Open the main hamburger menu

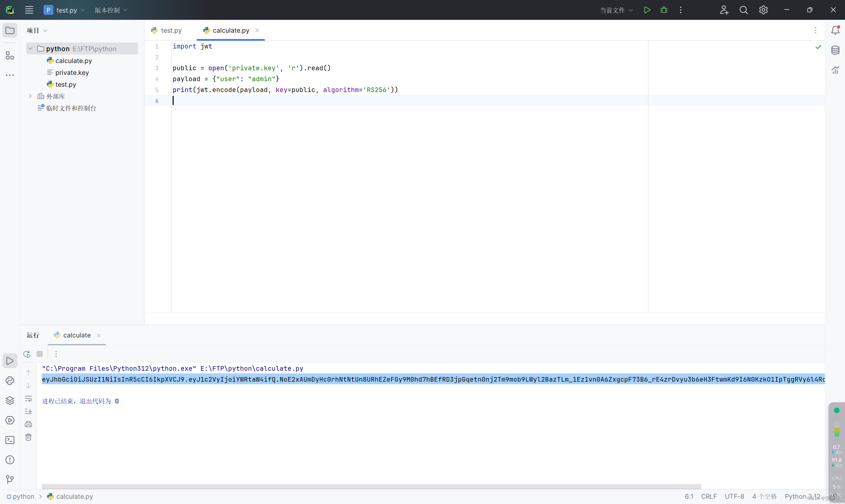tap(29, 10)
